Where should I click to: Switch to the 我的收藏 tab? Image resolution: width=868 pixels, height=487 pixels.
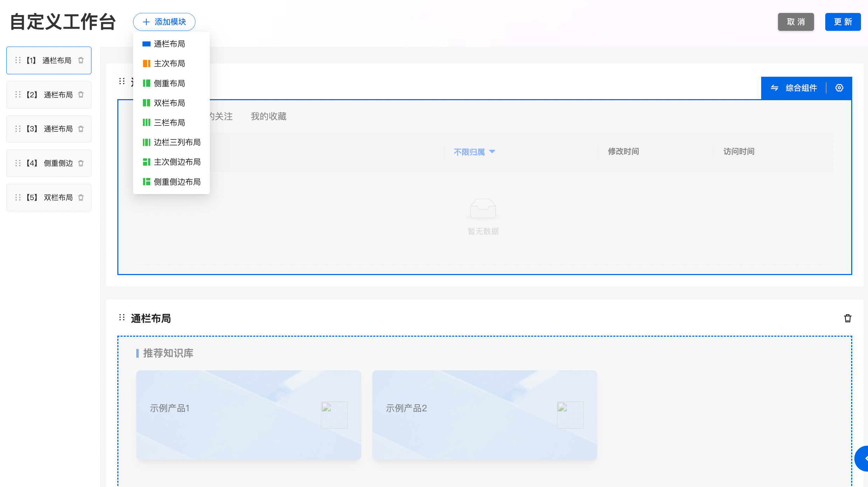268,116
